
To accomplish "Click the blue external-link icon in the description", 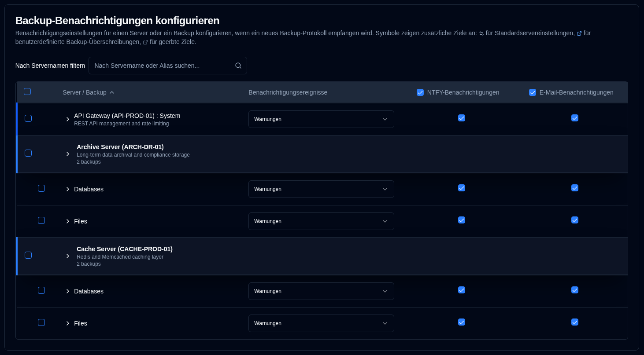I will tap(579, 33).
